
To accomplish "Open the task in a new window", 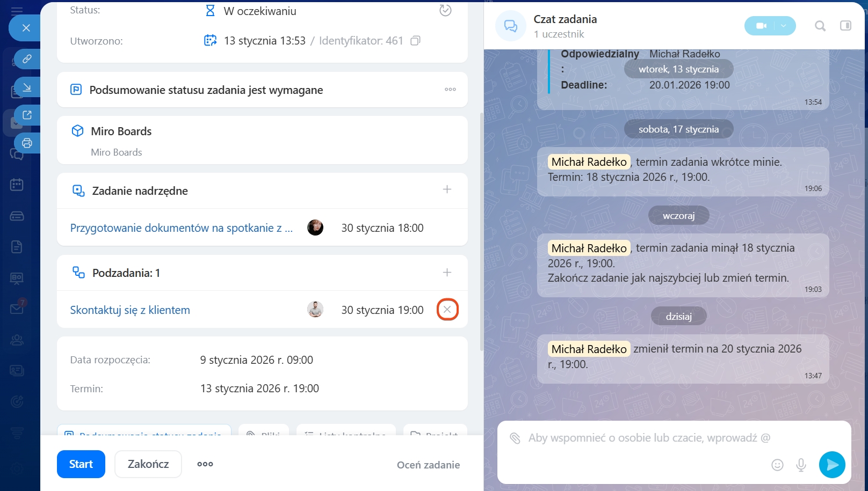I will [x=27, y=115].
